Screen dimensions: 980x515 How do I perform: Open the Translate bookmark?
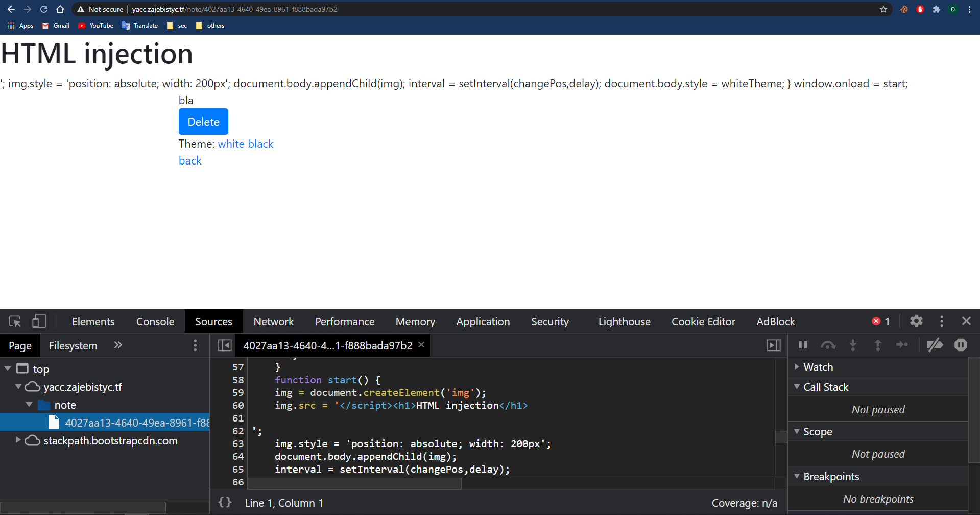(x=140, y=26)
